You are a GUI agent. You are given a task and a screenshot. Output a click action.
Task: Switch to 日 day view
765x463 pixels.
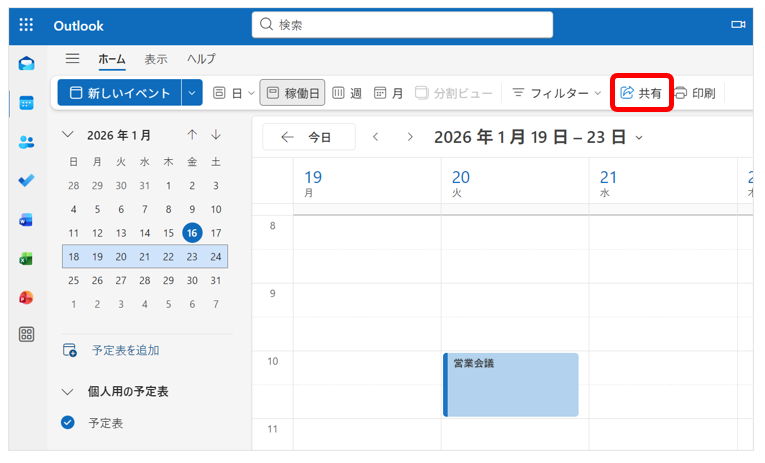coord(228,93)
